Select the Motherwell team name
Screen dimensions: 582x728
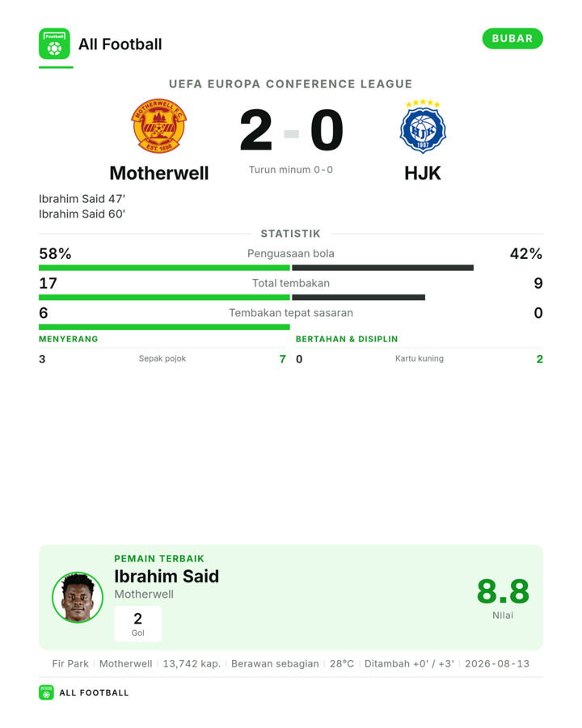(x=159, y=173)
